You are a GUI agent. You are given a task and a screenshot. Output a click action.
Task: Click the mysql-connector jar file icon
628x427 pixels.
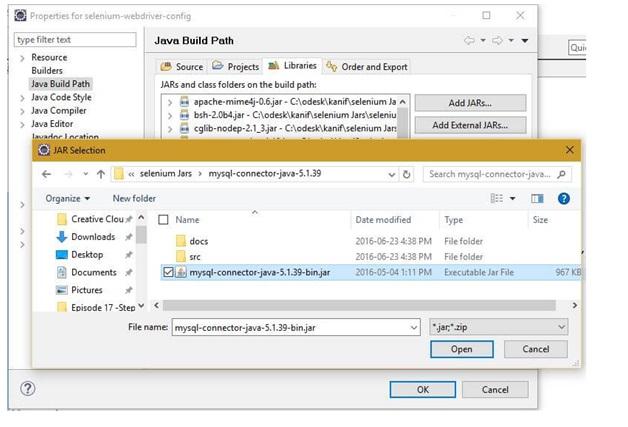[x=181, y=272]
